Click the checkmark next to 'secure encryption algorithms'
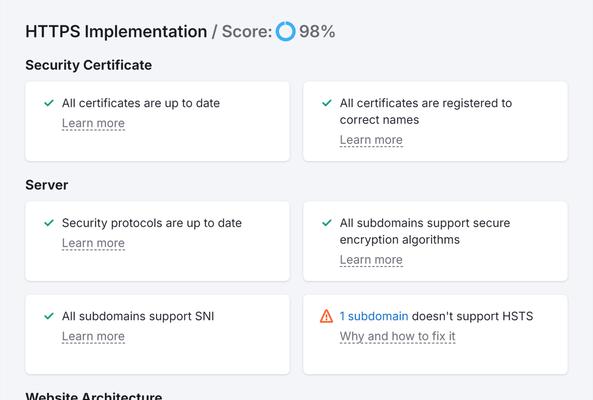The image size is (593, 400). (x=327, y=223)
